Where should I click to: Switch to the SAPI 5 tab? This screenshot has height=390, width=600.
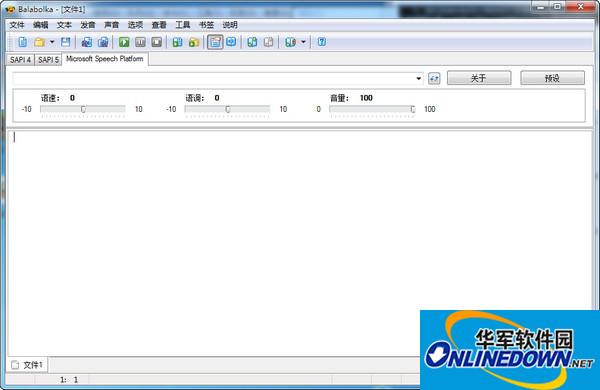pos(48,60)
